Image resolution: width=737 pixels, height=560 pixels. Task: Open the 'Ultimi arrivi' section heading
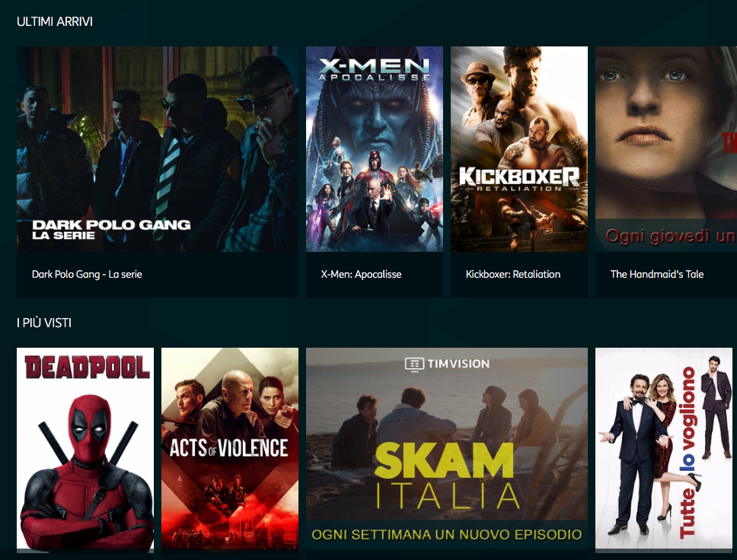[x=55, y=21]
